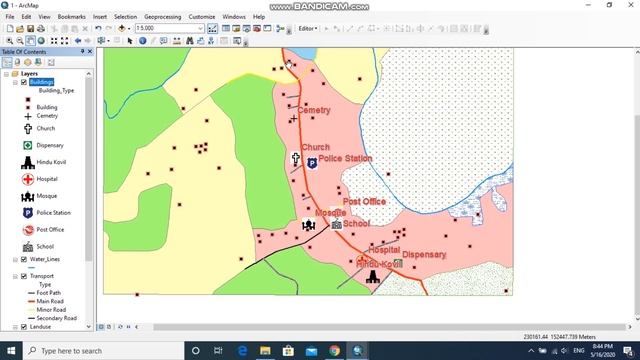The image size is (640, 360).
Task: Click the Windows taskbar search box
Action: 104,351
